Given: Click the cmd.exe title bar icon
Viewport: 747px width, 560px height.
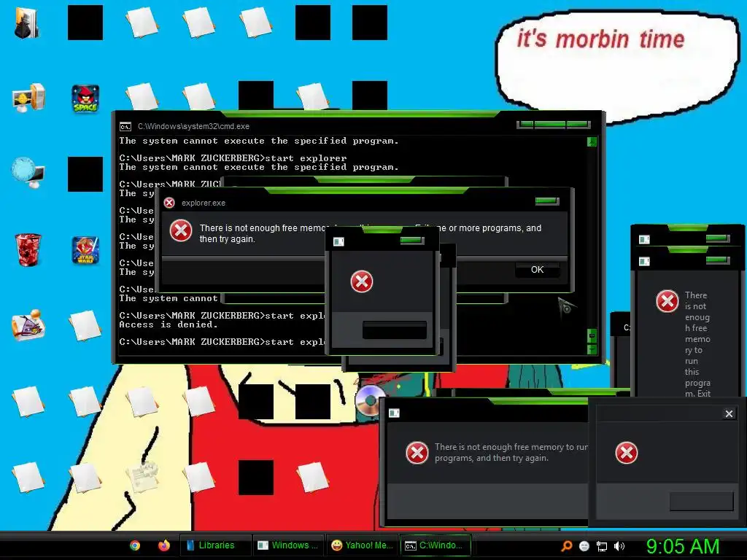Looking at the screenshot, I should tap(125, 127).
